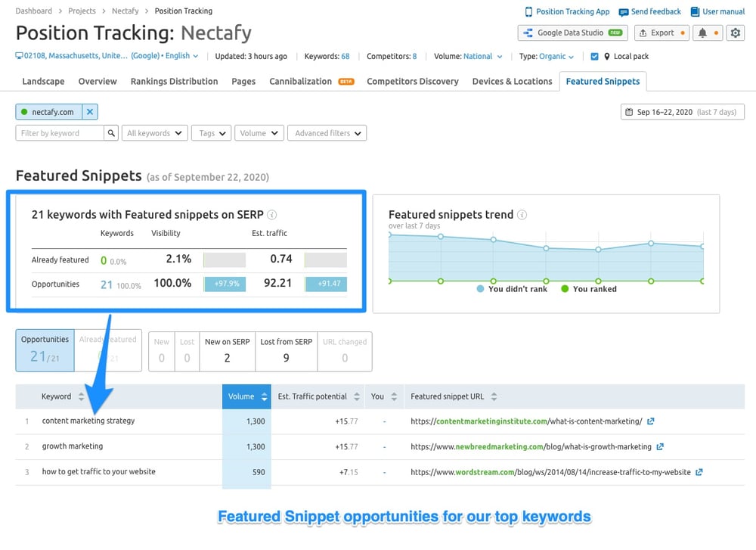Sort by Est. Traffic potential arrows
756x550 pixels.
357,396
